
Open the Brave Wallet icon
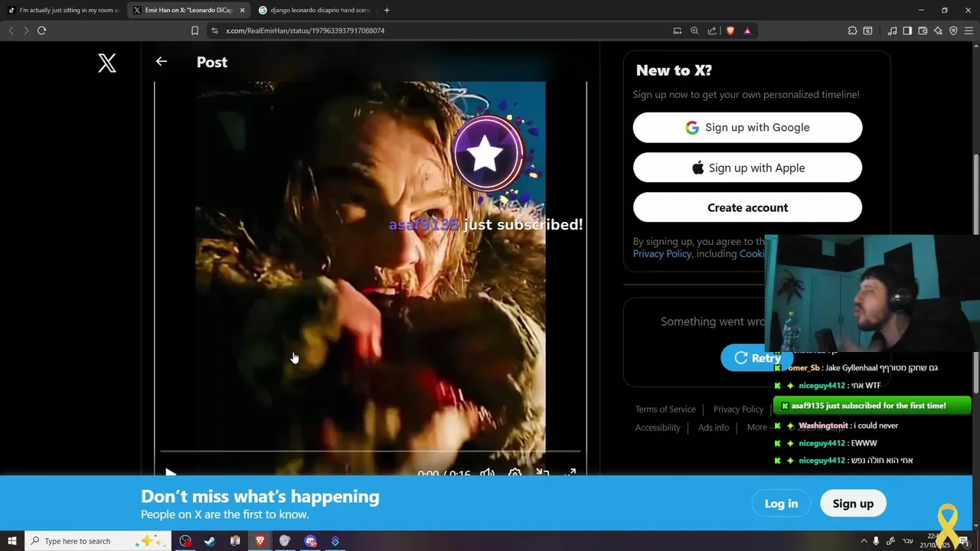tap(923, 31)
